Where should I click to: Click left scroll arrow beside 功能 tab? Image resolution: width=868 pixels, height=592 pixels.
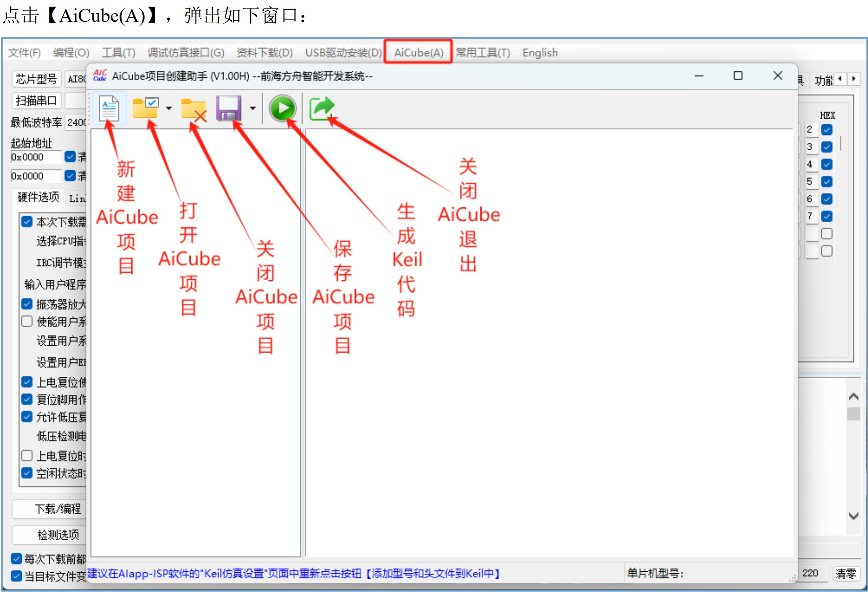(840, 79)
